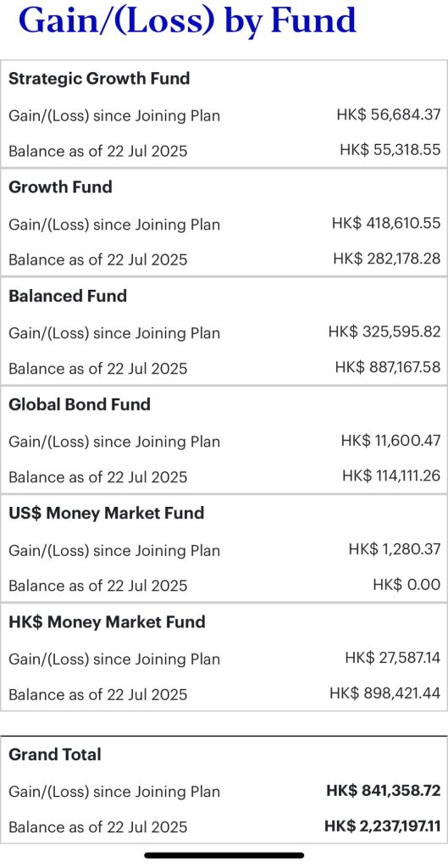Viewport: 448px width, 868px height.
Task: Tap the home indicator bar at bottom
Action: click(x=224, y=855)
